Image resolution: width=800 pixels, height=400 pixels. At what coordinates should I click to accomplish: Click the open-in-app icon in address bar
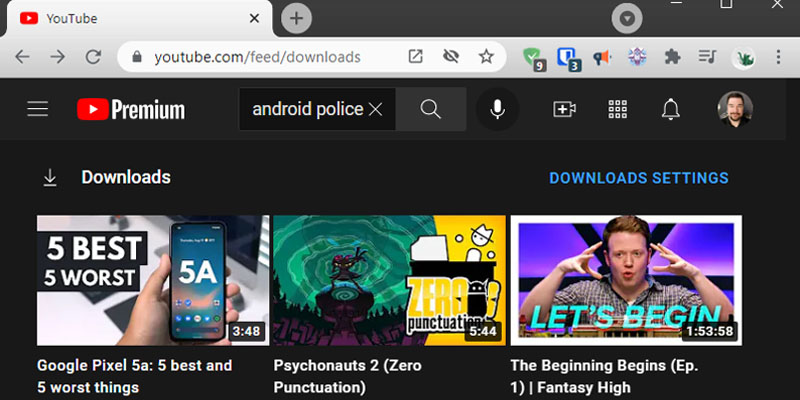click(416, 57)
